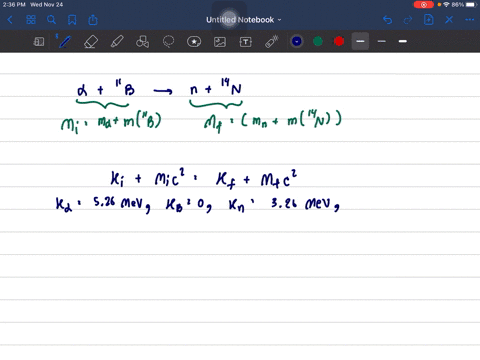Open the page thumbnails grid view
Image resolution: width=480 pixels, height=360 pixels.
pos(31,20)
